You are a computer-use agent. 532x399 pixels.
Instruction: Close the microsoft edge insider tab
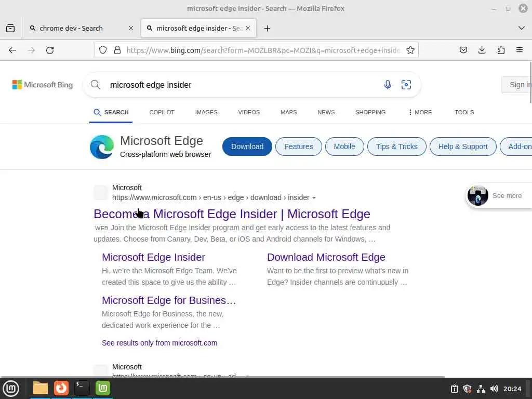tap(248, 28)
